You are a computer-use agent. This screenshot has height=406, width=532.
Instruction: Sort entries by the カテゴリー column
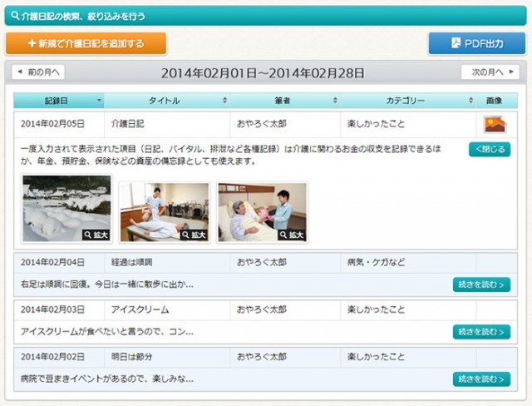(407, 101)
